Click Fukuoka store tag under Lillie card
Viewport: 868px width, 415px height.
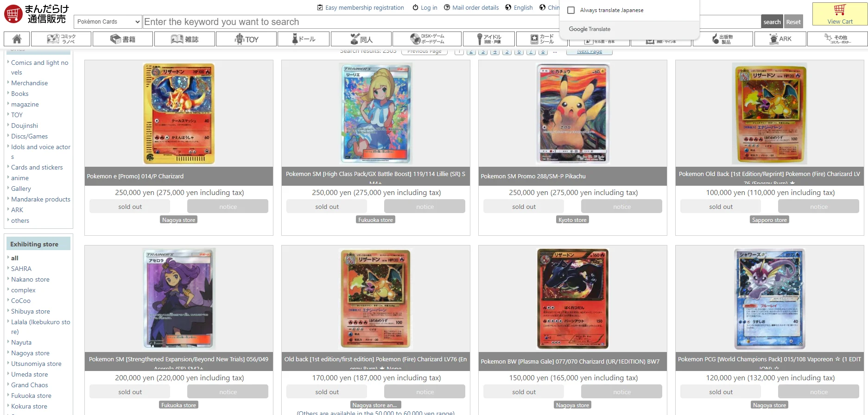pos(376,220)
